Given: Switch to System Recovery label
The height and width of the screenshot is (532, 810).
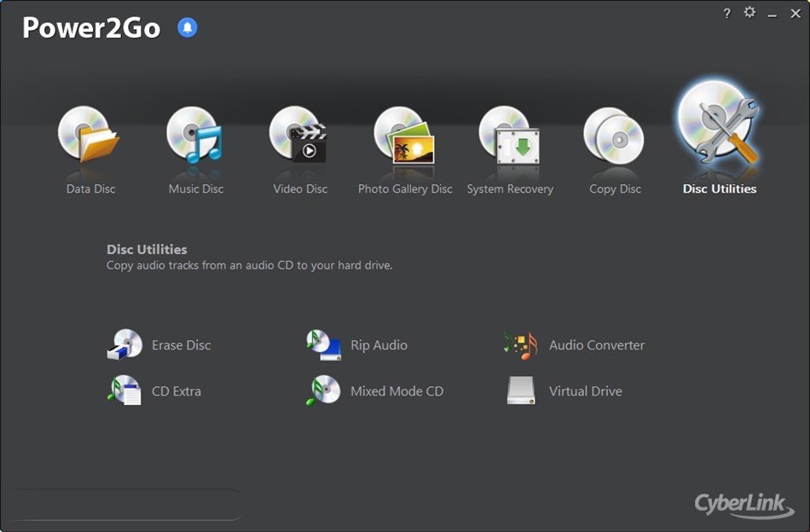Looking at the screenshot, I should [510, 189].
